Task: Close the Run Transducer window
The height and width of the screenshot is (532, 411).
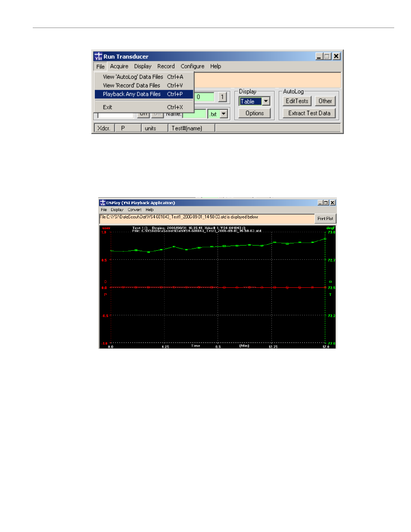Action: (336, 56)
